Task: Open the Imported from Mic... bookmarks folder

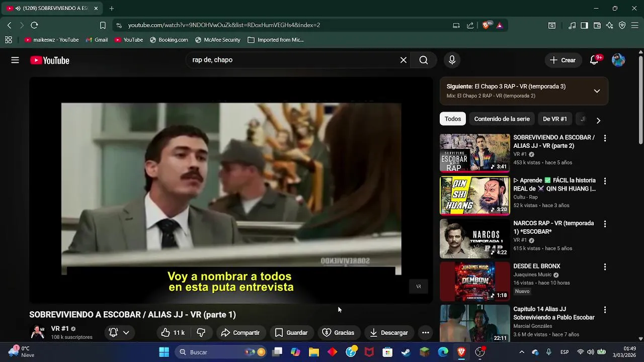Action: click(x=276, y=40)
